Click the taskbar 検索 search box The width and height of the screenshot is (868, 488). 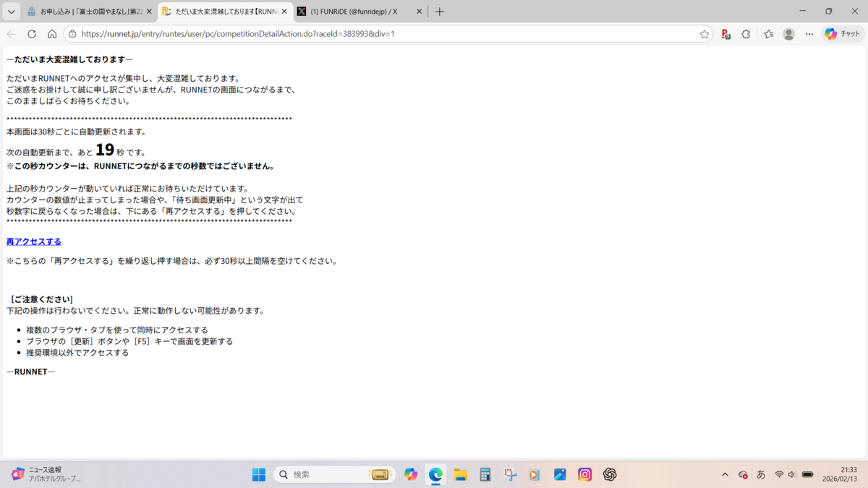[x=334, y=474]
